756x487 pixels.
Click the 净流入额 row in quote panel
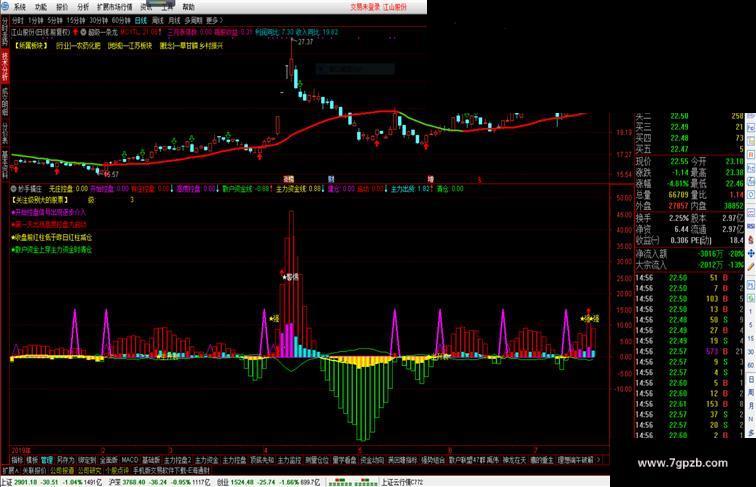tap(689, 254)
